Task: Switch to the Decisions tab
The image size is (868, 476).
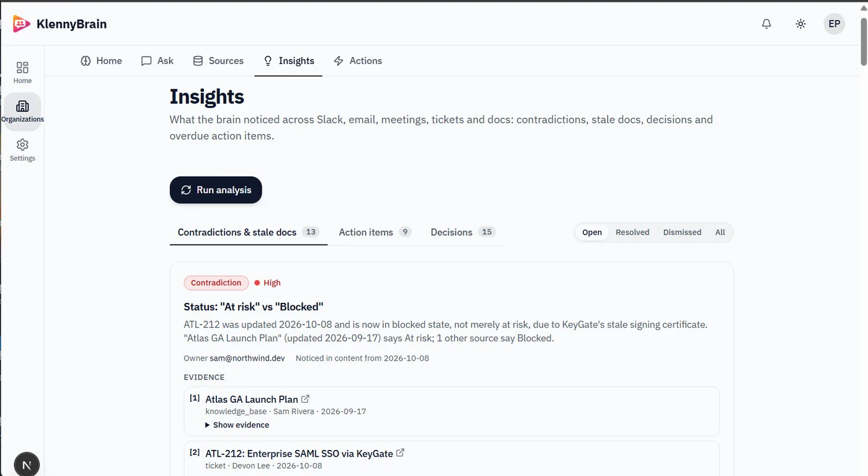Action: tap(463, 232)
